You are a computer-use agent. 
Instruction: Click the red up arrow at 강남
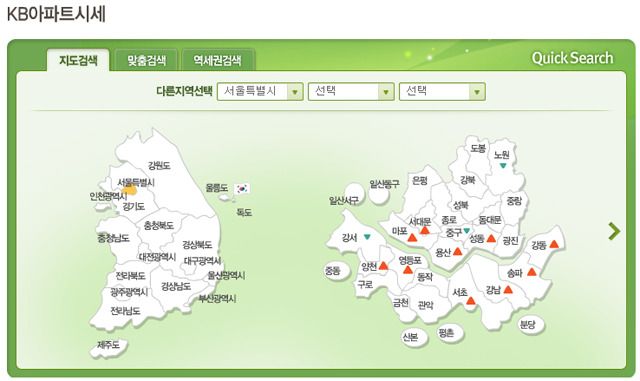tap(508, 290)
